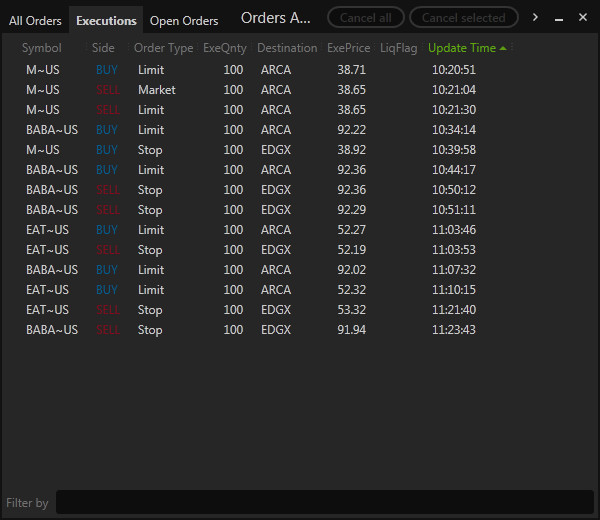Sort by ExePrice column header
This screenshot has height=520, width=600.
[348, 48]
